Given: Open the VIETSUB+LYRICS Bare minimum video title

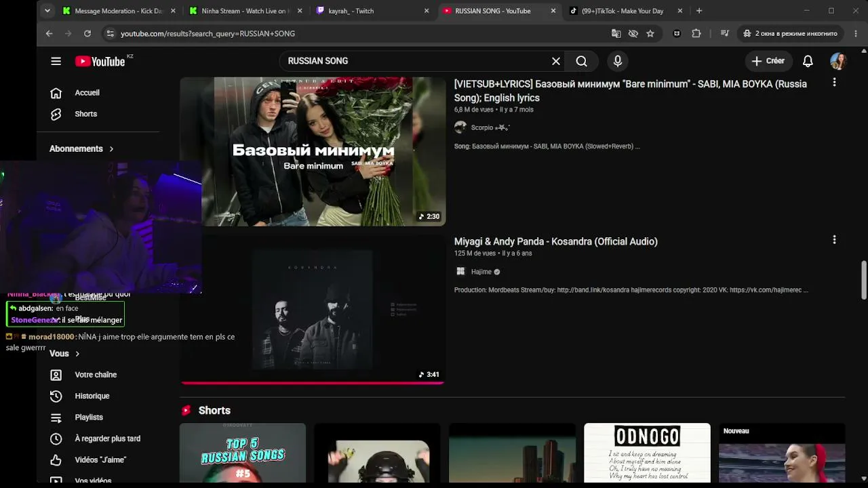Looking at the screenshot, I should pos(631,91).
